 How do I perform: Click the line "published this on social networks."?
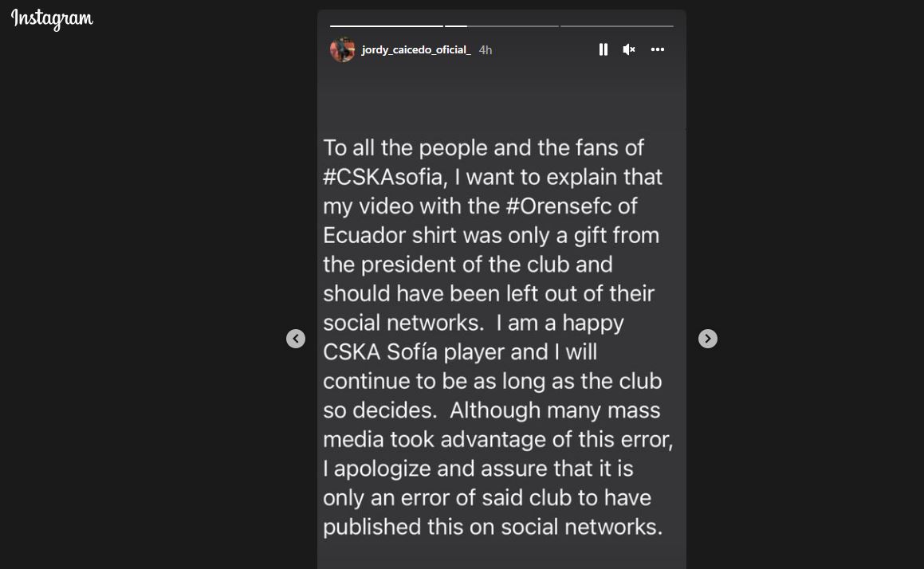[493, 527]
